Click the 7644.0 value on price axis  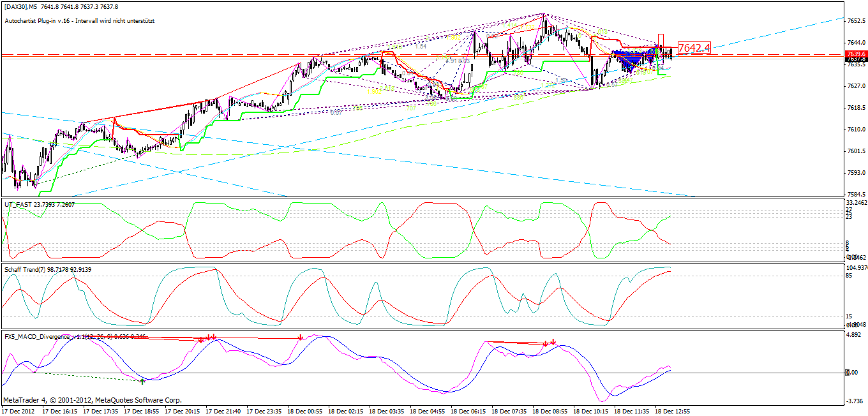pyautogui.click(x=856, y=43)
